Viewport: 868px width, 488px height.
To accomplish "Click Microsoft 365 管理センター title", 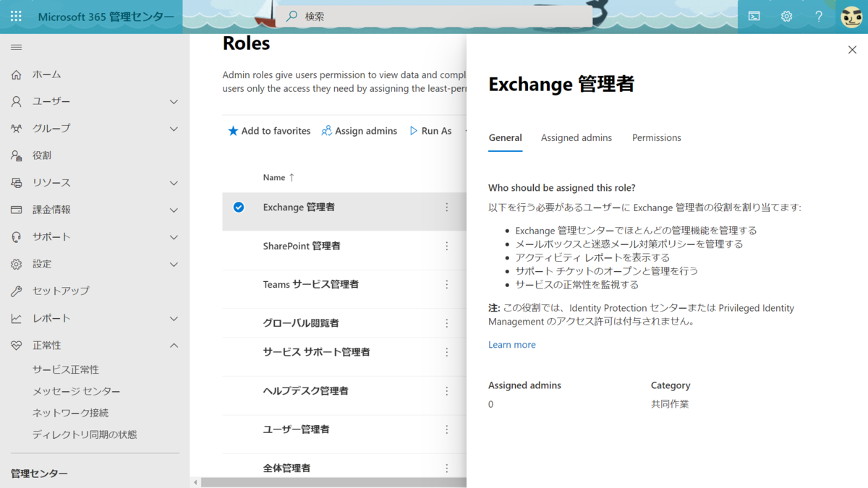I will [106, 17].
